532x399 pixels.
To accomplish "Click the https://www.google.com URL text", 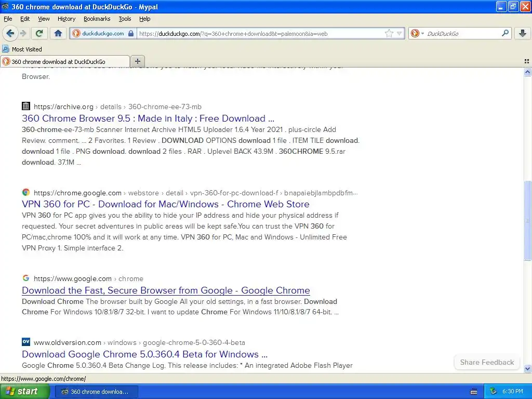I will click(73, 279).
